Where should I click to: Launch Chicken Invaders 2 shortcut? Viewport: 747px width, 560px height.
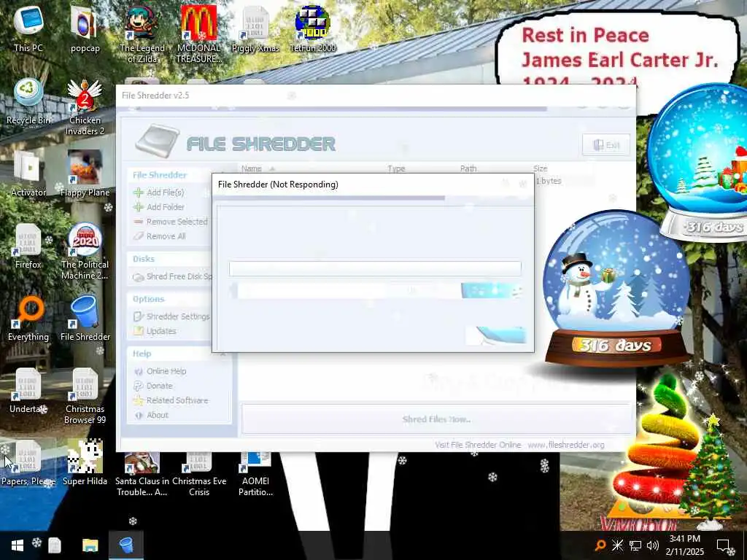point(85,106)
